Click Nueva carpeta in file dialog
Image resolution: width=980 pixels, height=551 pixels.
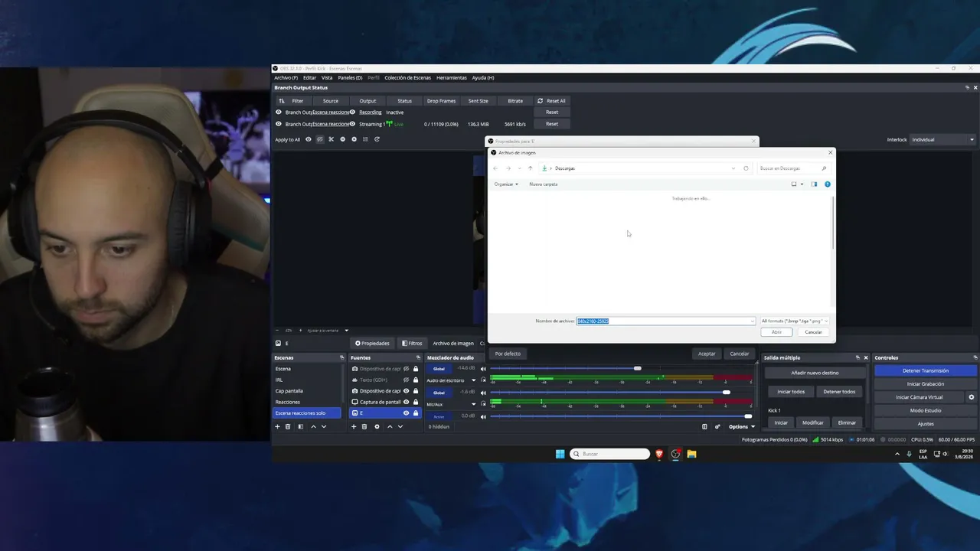point(544,184)
